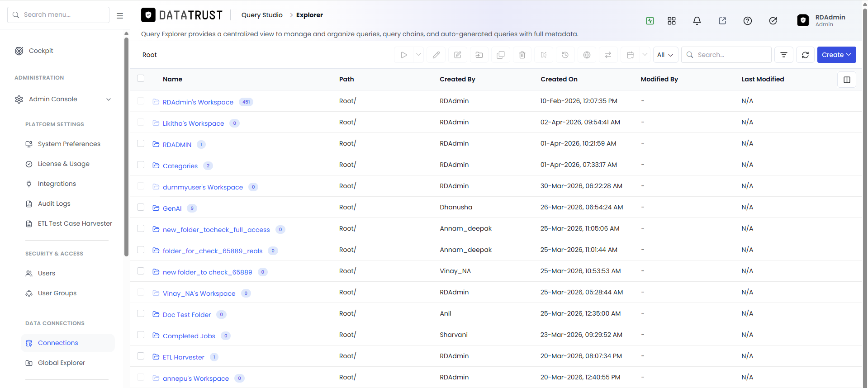Open the help question mark icon

click(x=748, y=21)
